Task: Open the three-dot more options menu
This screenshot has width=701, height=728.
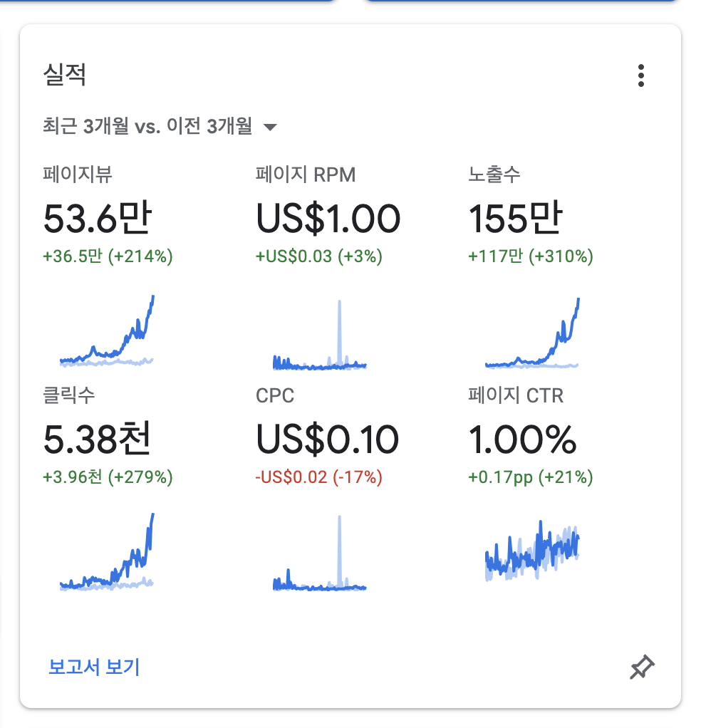Action: (641, 76)
